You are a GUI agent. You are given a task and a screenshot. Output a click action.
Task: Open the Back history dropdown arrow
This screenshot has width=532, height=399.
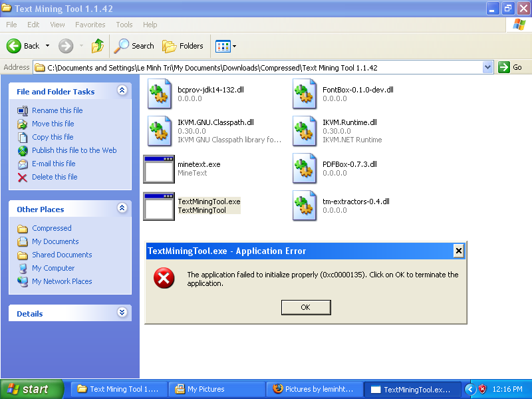coord(47,46)
